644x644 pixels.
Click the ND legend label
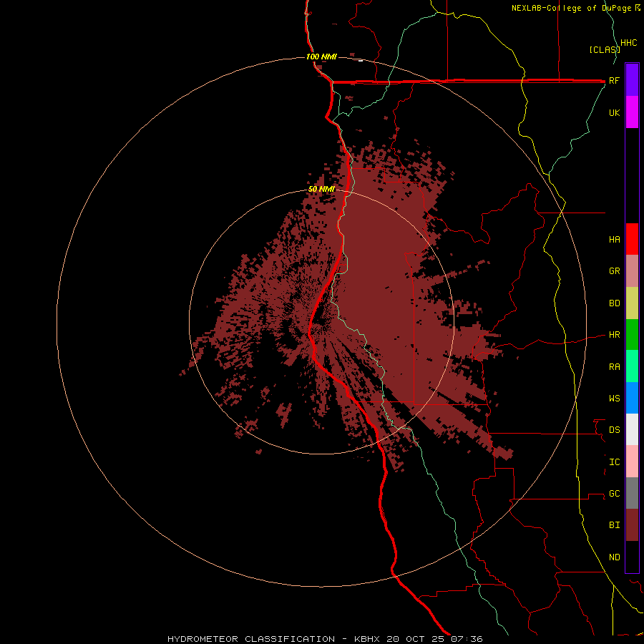click(x=614, y=557)
